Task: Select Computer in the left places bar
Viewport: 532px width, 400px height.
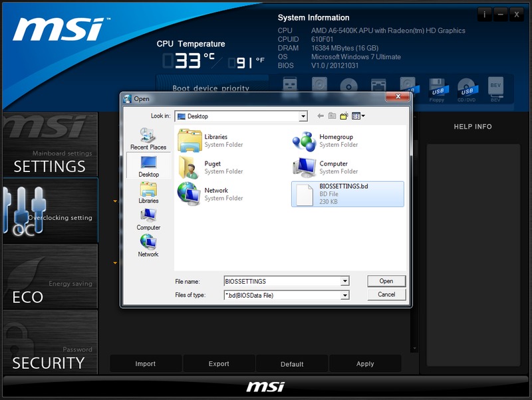Action: [x=148, y=219]
